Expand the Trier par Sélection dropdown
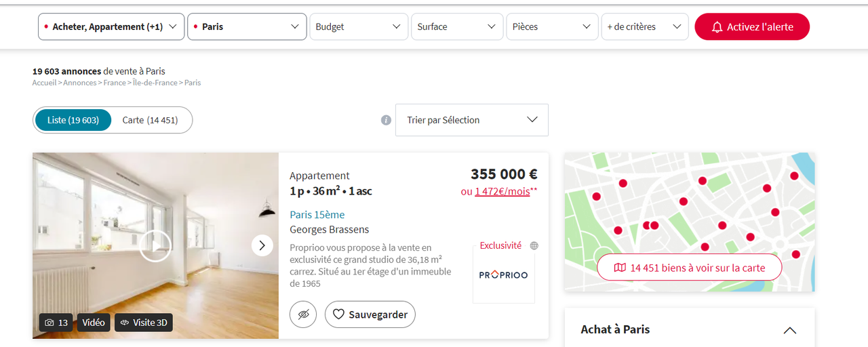Screen dimensions: 868x347 (x=472, y=120)
